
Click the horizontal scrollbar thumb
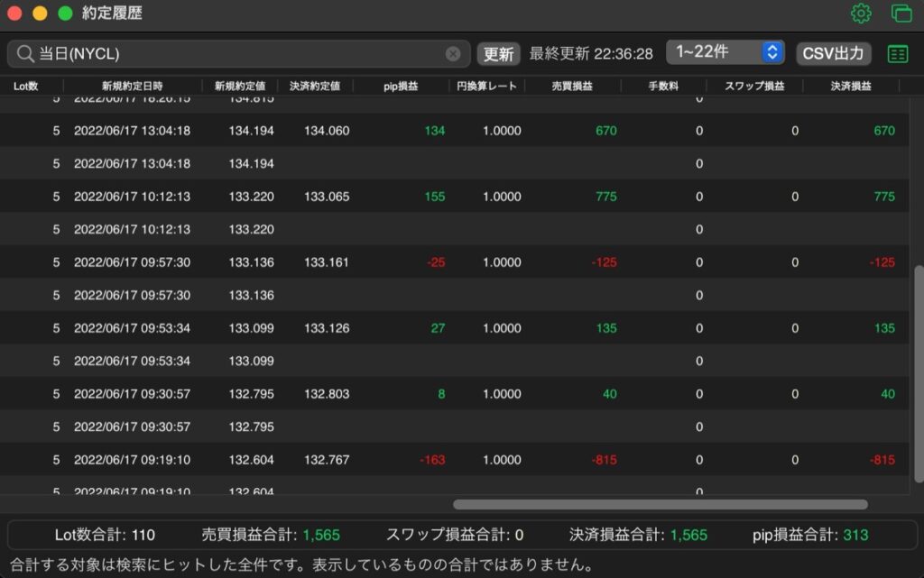point(660,504)
